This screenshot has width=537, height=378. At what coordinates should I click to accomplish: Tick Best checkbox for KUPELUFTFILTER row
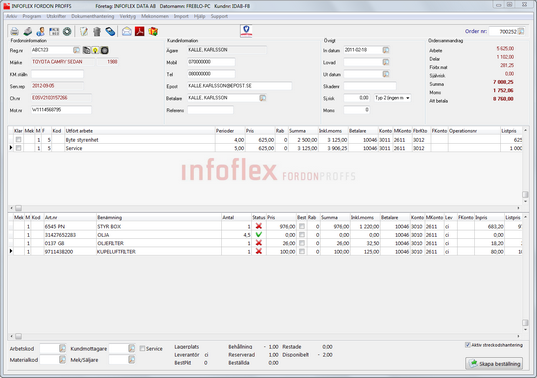pos(302,251)
